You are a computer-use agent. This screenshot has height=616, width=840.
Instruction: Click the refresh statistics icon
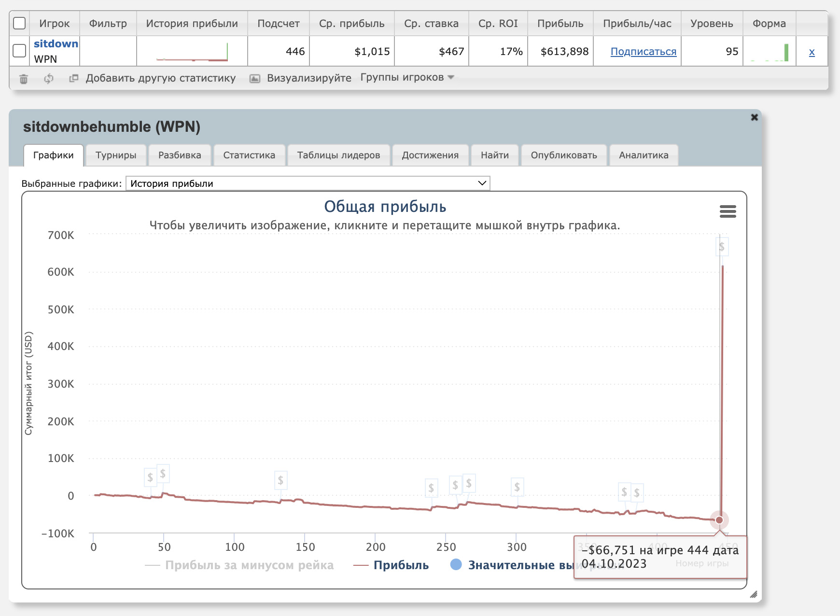(x=48, y=79)
